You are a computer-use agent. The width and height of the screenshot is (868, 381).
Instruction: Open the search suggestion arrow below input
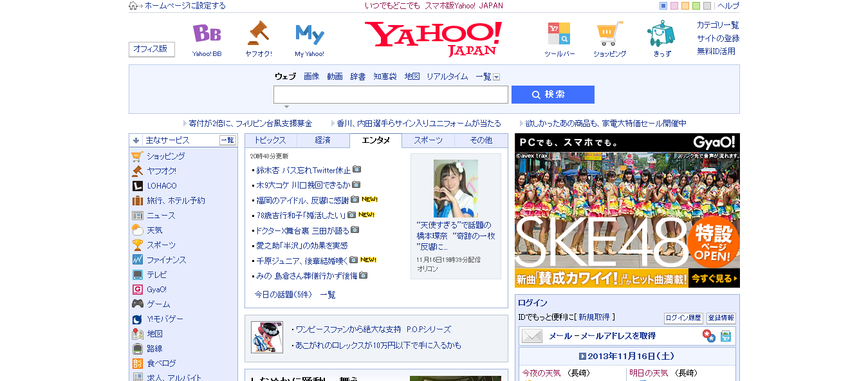click(286, 107)
